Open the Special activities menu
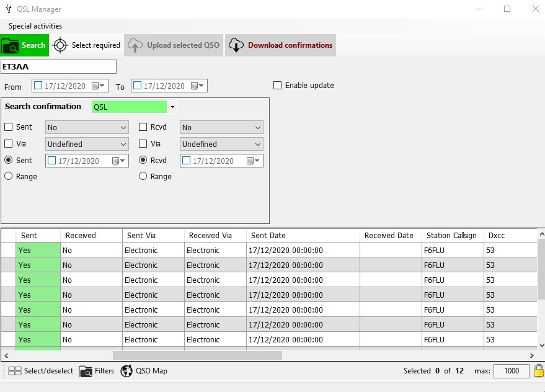The height and width of the screenshot is (392, 545). [x=35, y=25]
